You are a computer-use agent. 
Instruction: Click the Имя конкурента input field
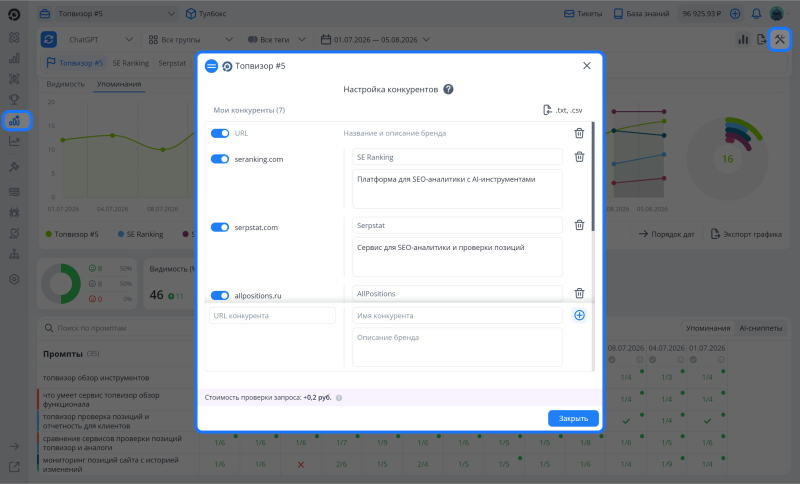click(x=457, y=316)
